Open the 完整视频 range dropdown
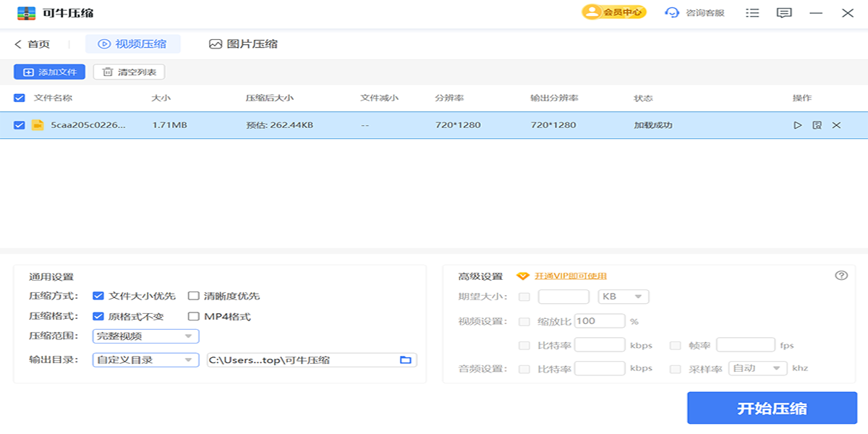 pyautogui.click(x=145, y=336)
